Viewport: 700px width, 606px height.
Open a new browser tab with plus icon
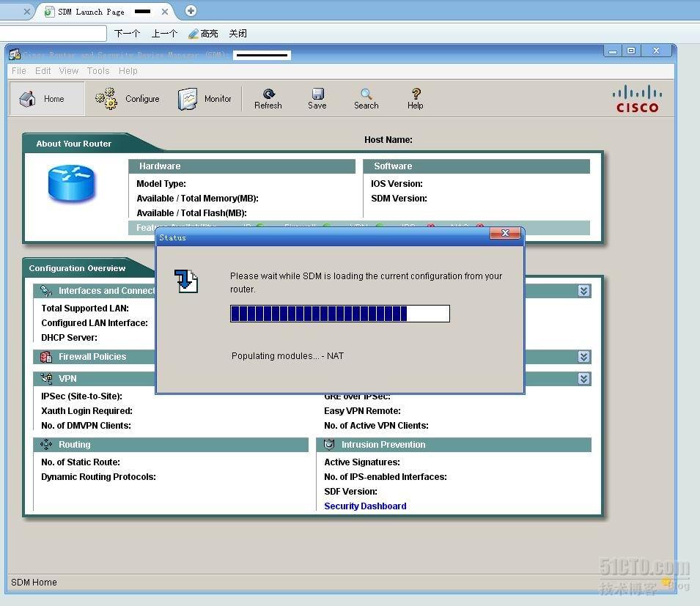pyautogui.click(x=191, y=11)
